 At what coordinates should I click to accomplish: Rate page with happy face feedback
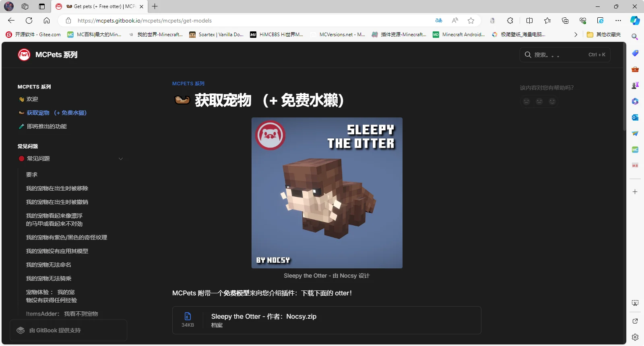(552, 101)
